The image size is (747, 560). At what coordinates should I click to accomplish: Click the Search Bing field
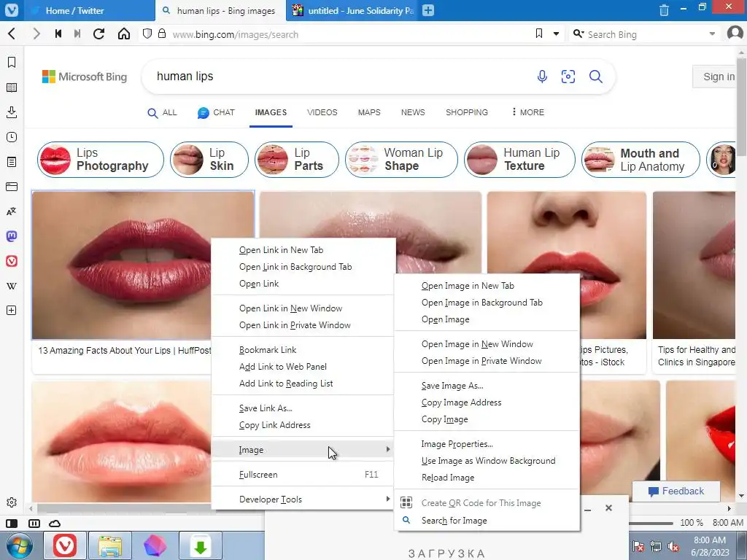point(645,34)
